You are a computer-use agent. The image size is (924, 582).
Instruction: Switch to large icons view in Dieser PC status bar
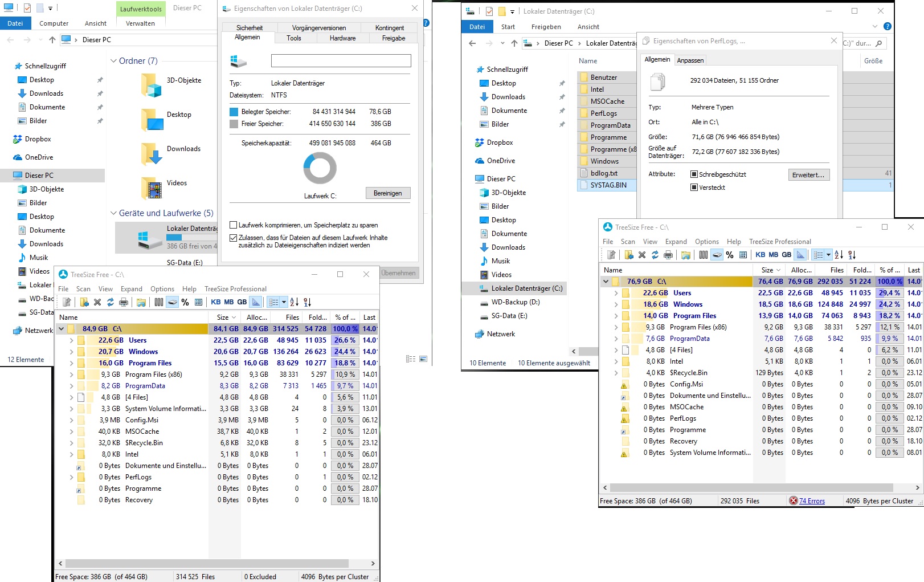tap(423, 359)
